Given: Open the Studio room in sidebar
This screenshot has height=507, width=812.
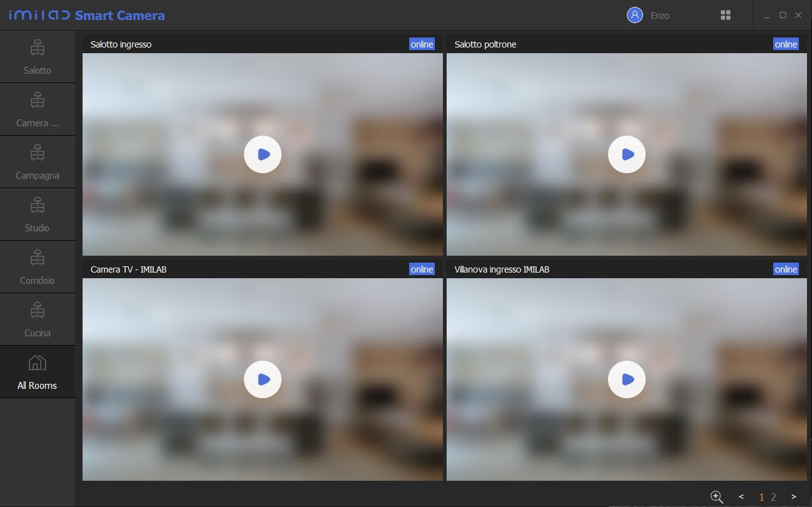Looking at the screenshot, I should [38, 214].
